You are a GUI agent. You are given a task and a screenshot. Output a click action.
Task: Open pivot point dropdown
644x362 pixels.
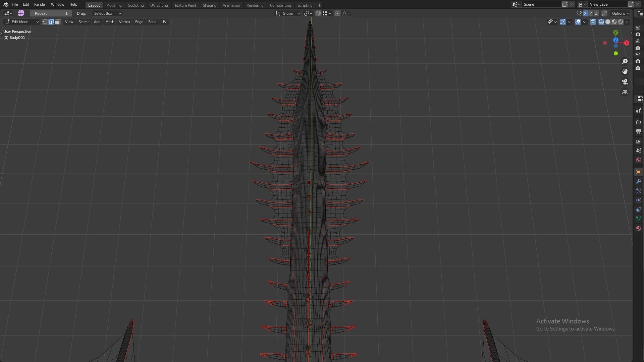click(308, 13)
